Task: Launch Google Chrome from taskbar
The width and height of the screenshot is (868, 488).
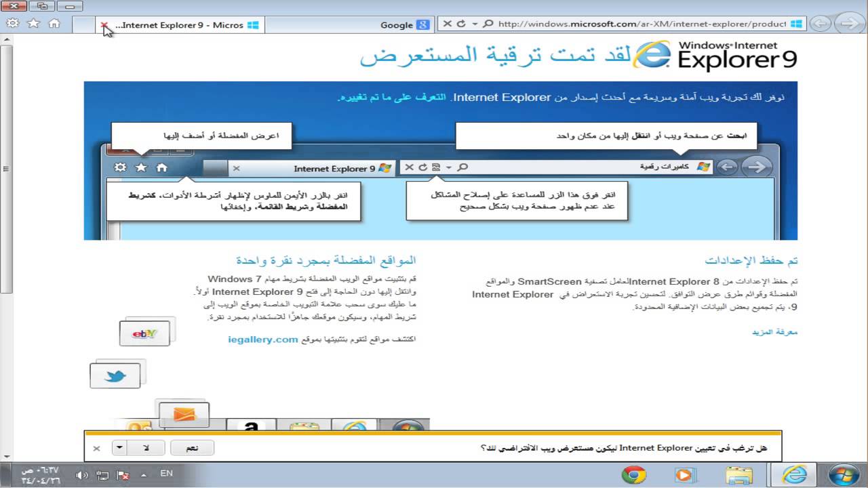Action: pyautogui.click(x=633, y=475)
